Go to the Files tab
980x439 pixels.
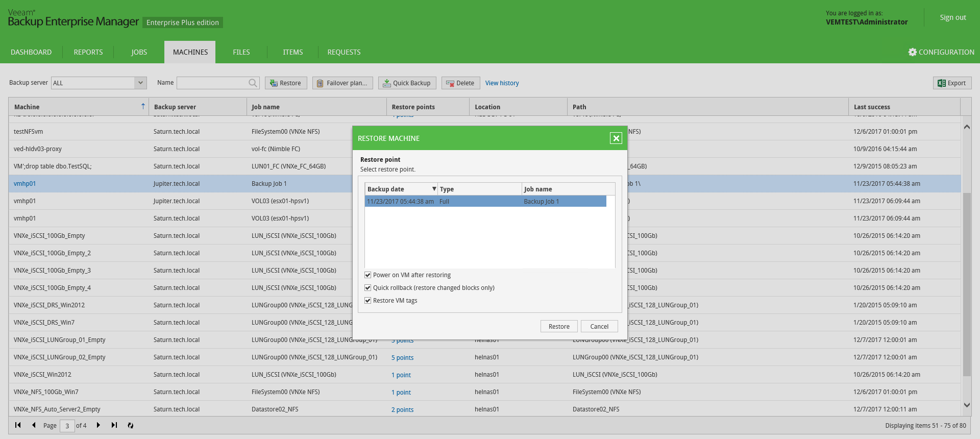pyautogui.click(x=241, y=52)
